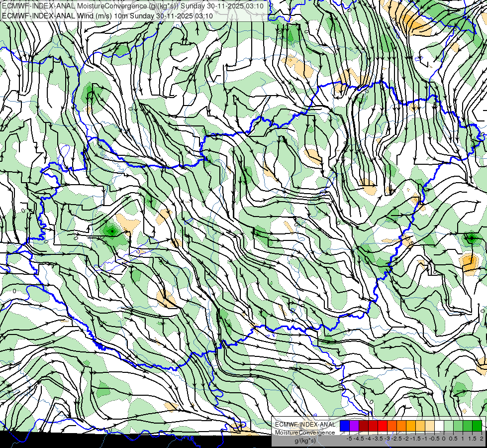487x448 pixels.
Task: Select the legend swatch between -4 and -3.5
Action: (373, 426)
